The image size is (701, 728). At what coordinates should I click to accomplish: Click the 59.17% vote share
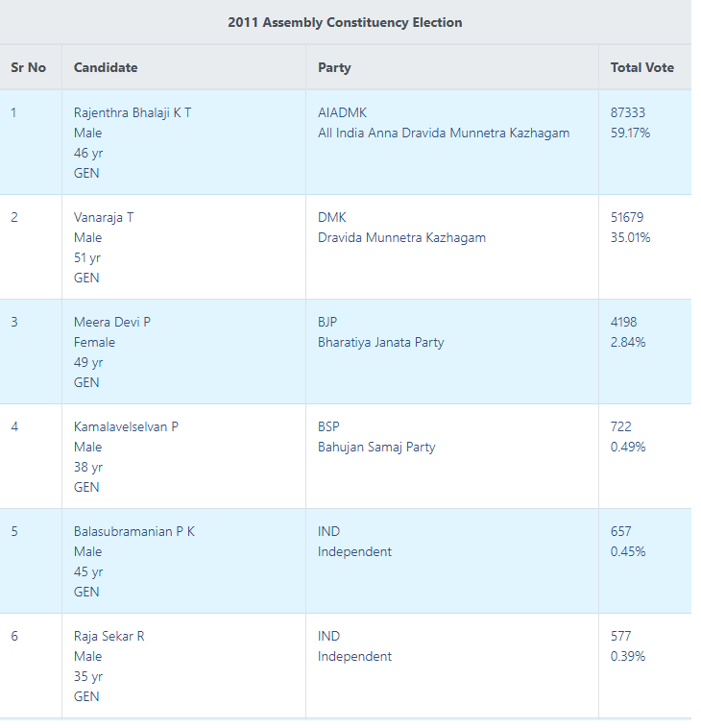click(x=630, y=133)
